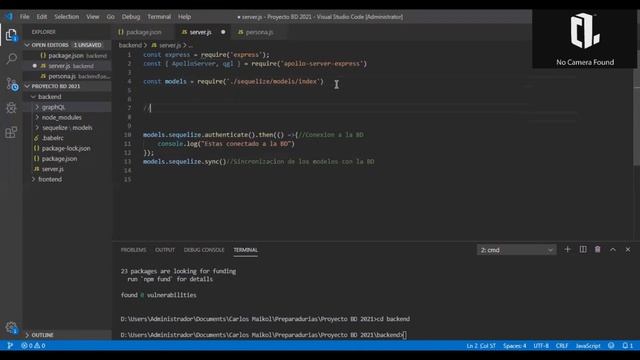640x360 pixels.
Task: Open the Source Control view
Action: pyautogui.click(x=11, y=84)
